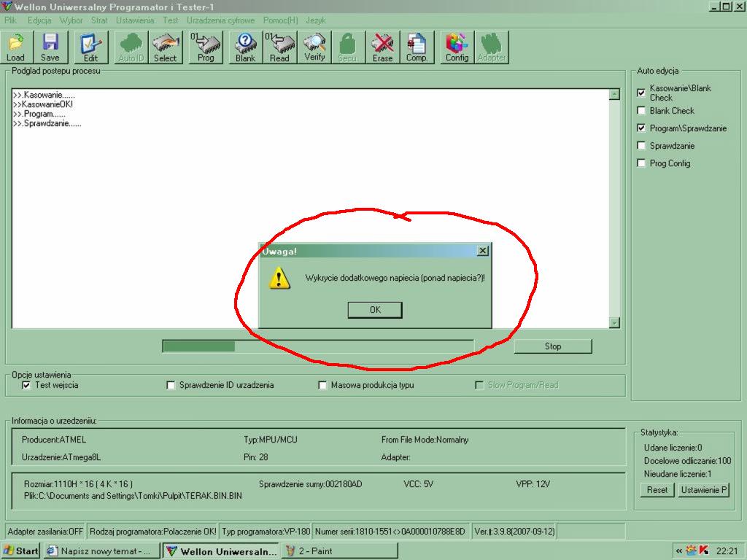Viewport: 747px width, 560px height.
Task: Click the Wellon app title bar icon
Action: pos(7,6)
